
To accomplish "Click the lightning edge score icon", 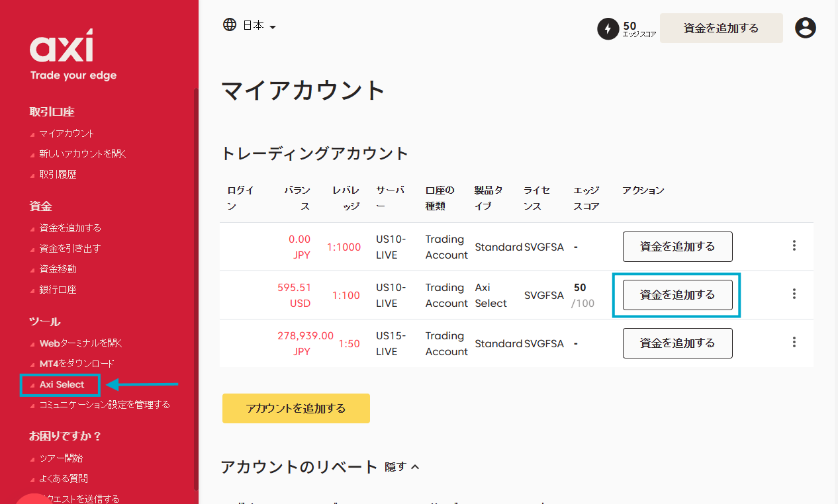I will click(608, 29).
